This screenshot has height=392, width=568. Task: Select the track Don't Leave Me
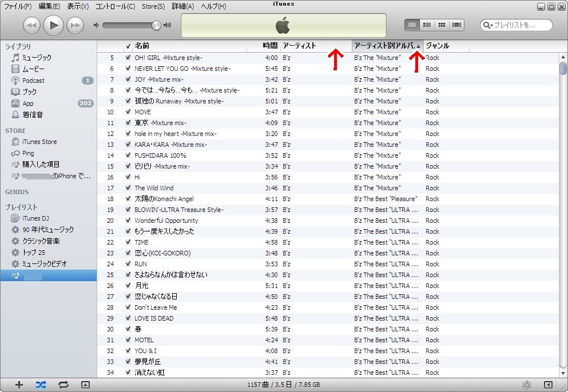point(328,307)
